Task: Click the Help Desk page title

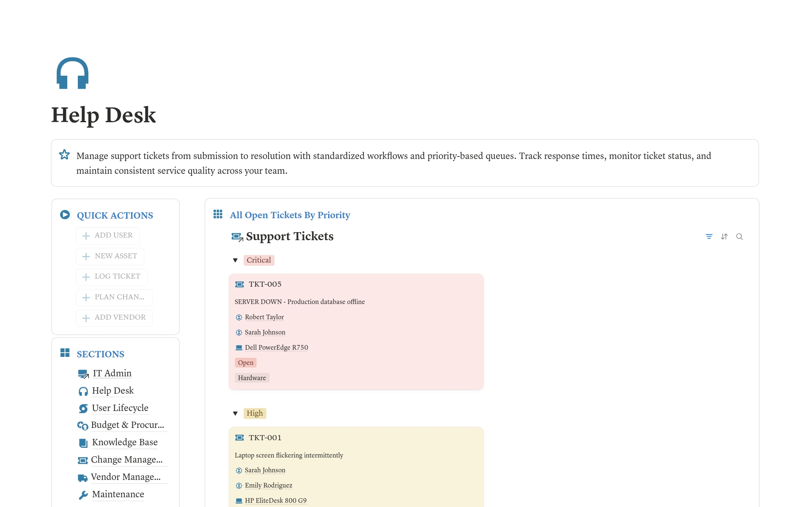Action: click(104, 115)
